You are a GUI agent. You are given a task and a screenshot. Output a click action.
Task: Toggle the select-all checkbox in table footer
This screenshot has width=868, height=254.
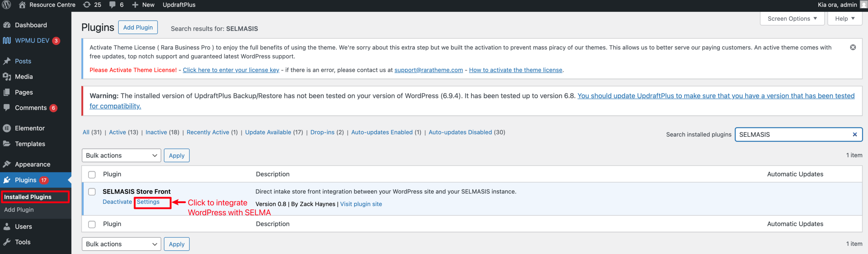[x=92, y=224]
